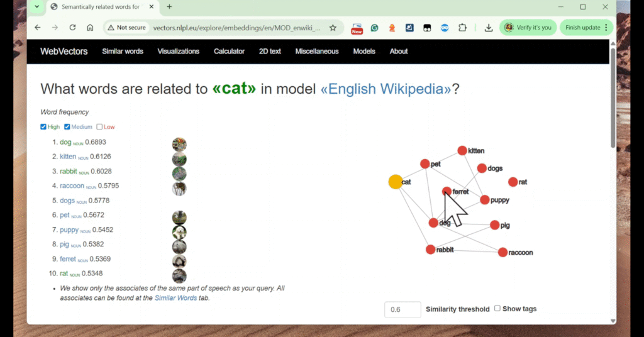Reload the page with the refresh icon
Image resolution: width=644 pixels, height=337 pixels.
coord(72,28)
